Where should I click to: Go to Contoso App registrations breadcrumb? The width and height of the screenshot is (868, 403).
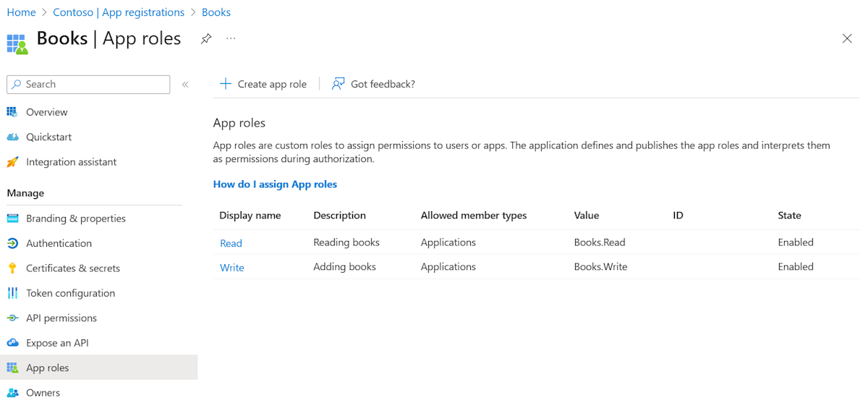pos(119,12)
